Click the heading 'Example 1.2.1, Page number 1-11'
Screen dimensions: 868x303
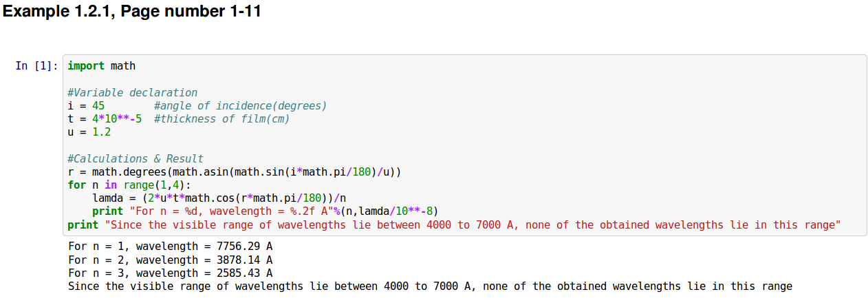click(132, 12)
